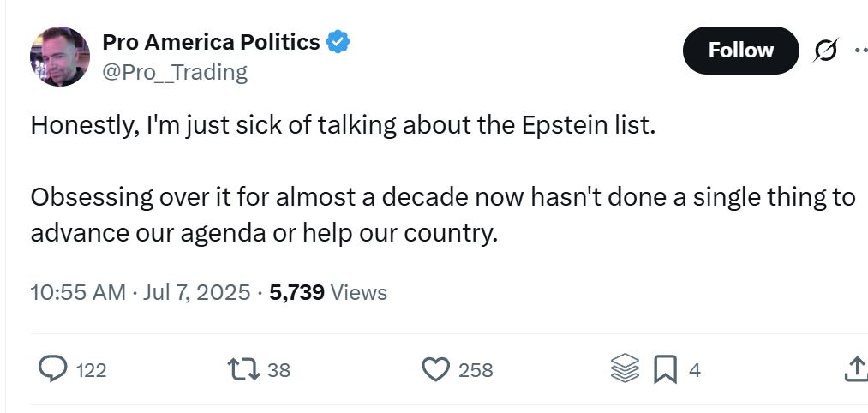Click the Jul 7, 2025 date
This screenshot has height=413, width=868.
(x=196, y=292)
